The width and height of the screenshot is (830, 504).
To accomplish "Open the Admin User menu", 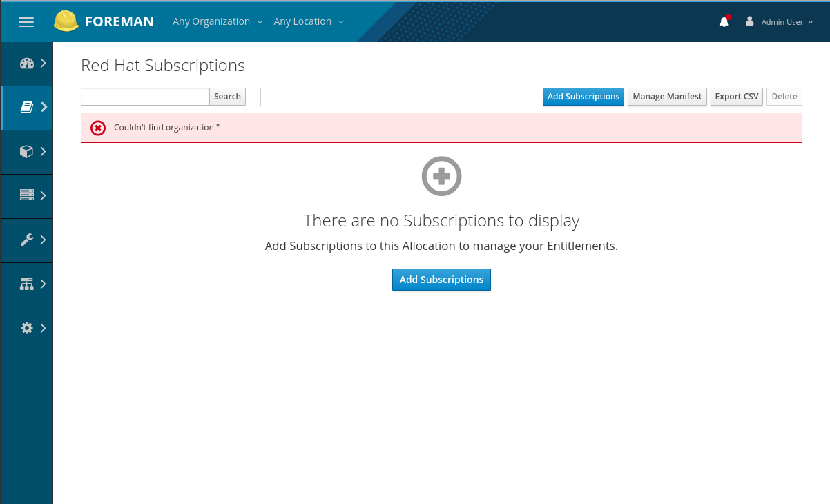I will [780, 22].
